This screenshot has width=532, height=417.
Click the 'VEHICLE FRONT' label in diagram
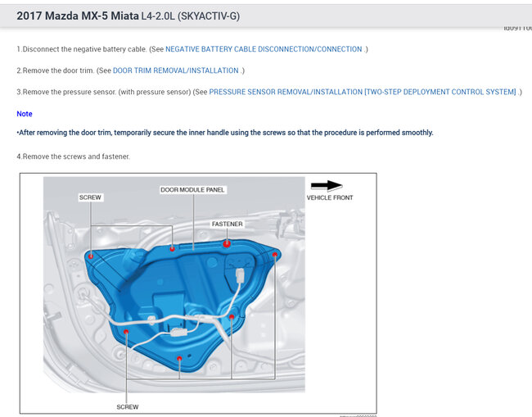tap(330, 197)
